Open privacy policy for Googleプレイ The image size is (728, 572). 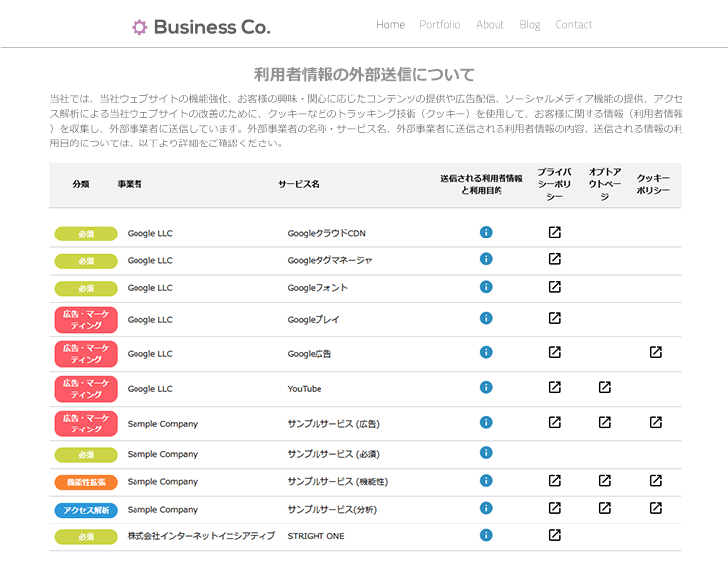point(555,318)
